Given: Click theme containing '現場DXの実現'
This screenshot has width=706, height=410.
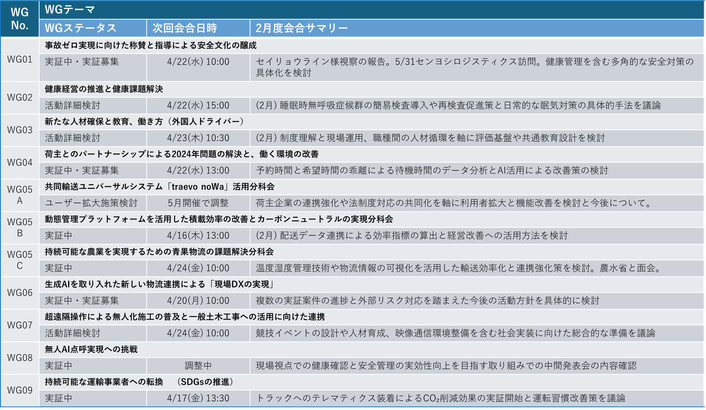Looking at the screenshot, I should [160, 284].
